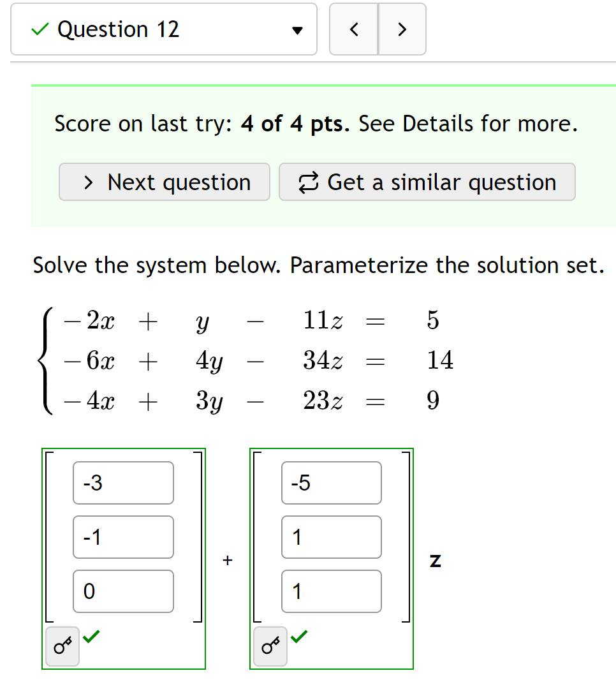Viewport: 616px width, 687px height.
Task: Click the input field containing -1
Action: tap(123, 537)
